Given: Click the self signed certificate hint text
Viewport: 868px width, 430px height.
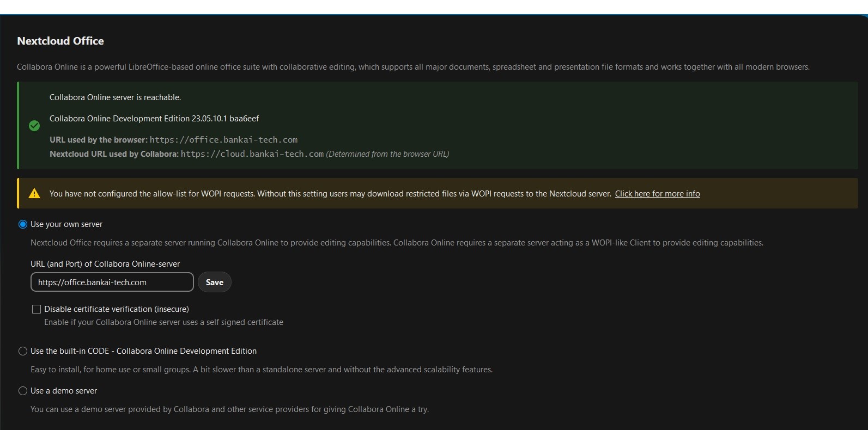Looking at the screenshot, I should click(163, 322).
